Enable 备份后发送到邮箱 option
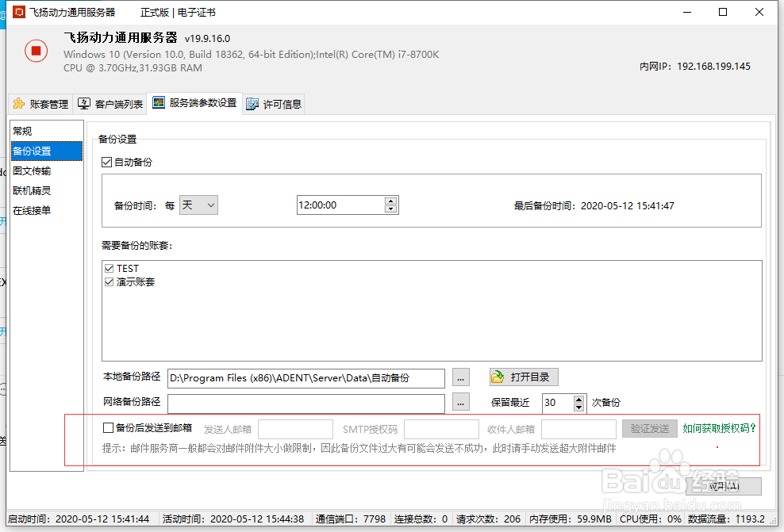The width and height of the screenshot is (784, 532). point(110,427)
